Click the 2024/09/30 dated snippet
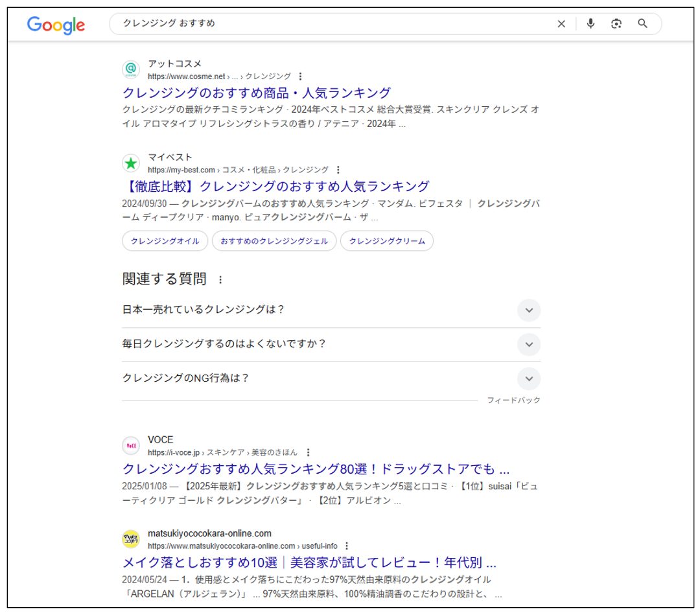Image resolution: width=700 pixels, height=613 pixels. coord(331,211)
